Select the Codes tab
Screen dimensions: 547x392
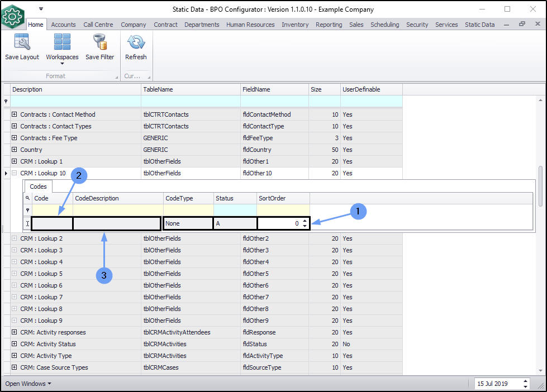(38, 187)
